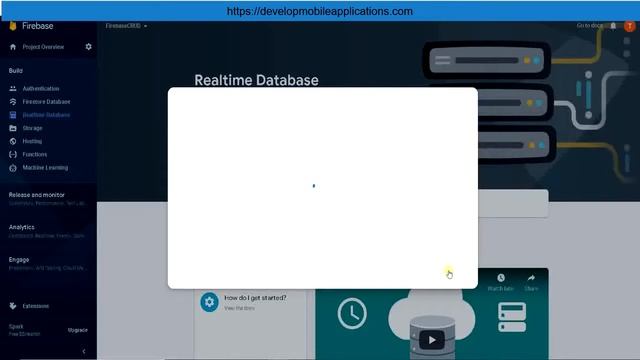
Task: Click the video Watch later clock icon
Action: point(501,278)
